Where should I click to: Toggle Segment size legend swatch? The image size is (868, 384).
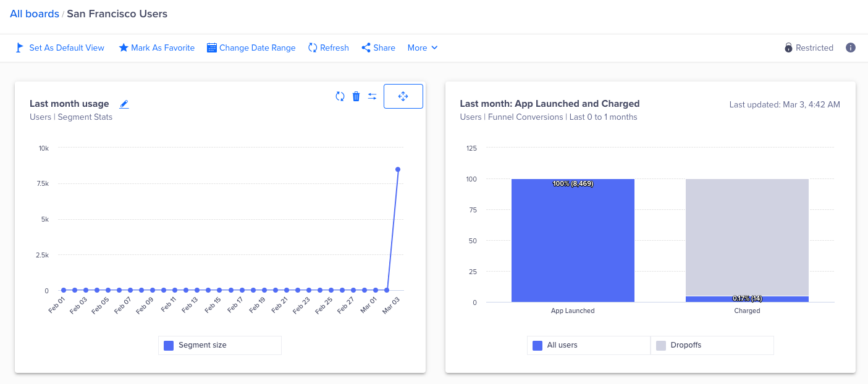tap(169, 346)
